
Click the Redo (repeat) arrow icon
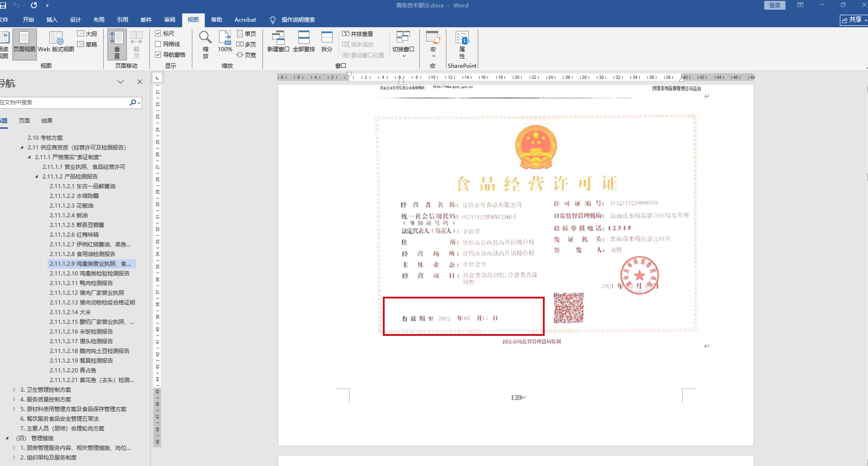tap(34, 5)
